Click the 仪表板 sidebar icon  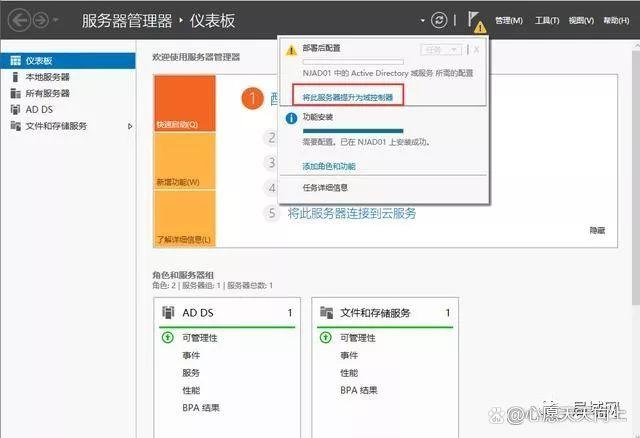16,61
